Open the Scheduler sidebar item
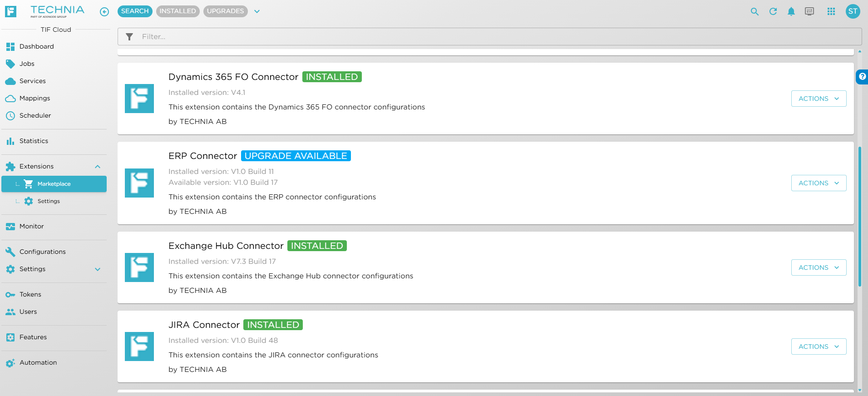The height and width of the screenshot is (396, 868). point(35,115)
